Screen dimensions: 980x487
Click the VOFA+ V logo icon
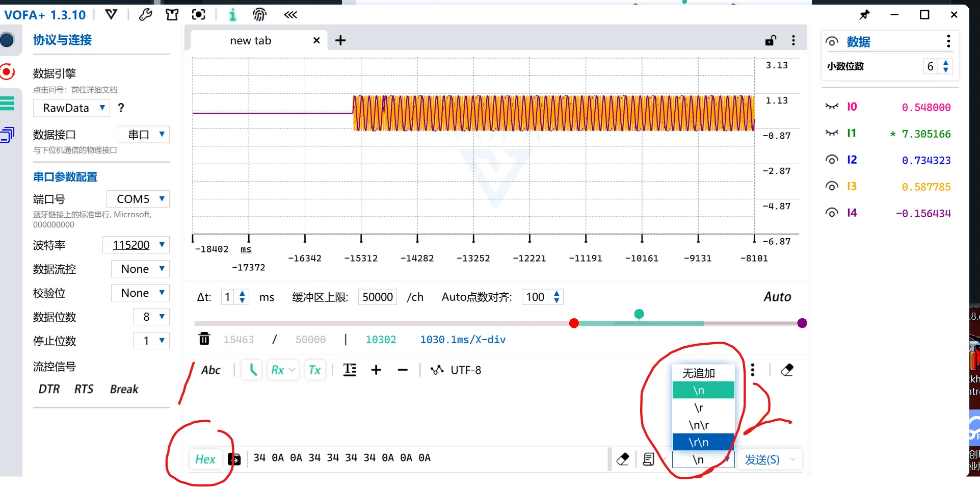coord(111,15)
